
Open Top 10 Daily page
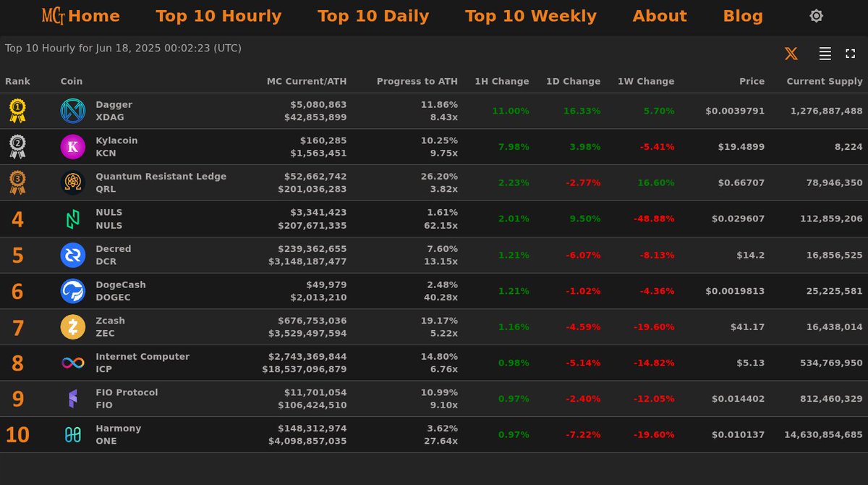click(x=373, y=16)
